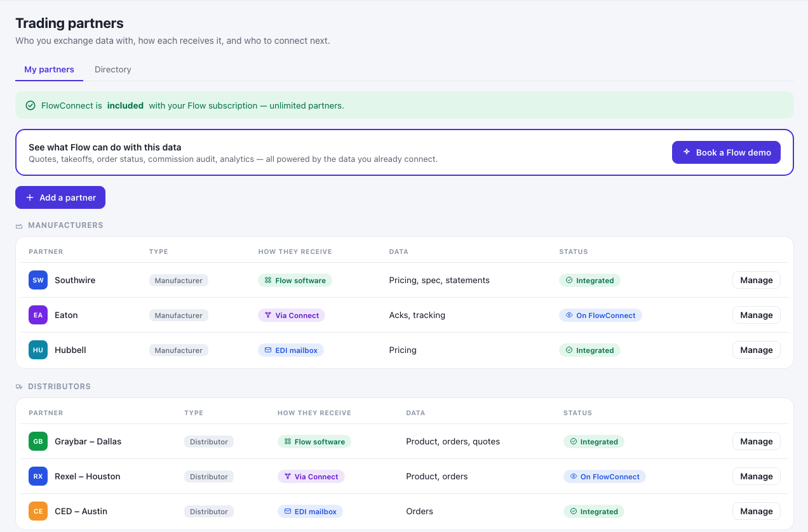Manage the Eaton partner
808x532 pixels.
(x=756, y=315)
